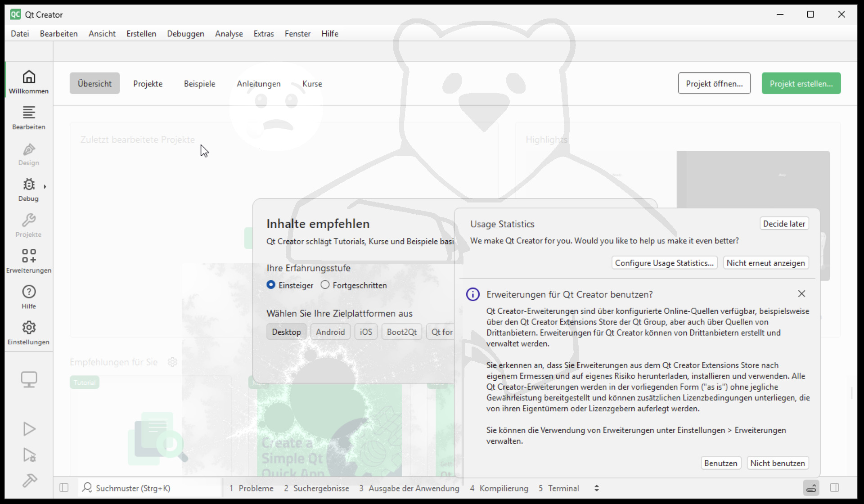The image size is (864, 504).
Task: Open the Projekte wrench mode
Action: (29, 225)
